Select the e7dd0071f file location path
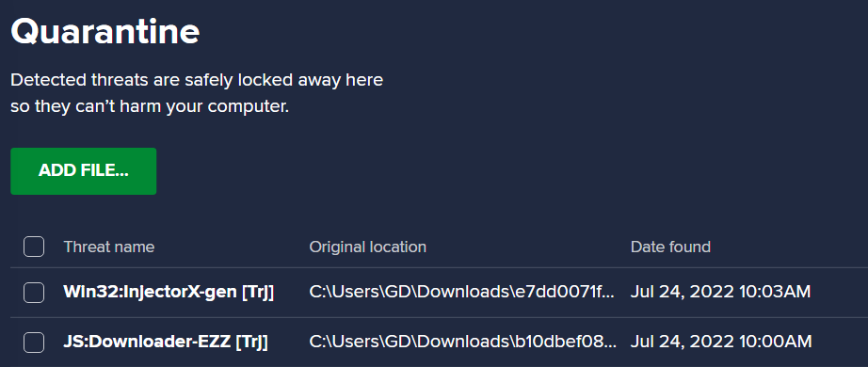Image resolution: width=868 pixels, height=367 pixels. 462,292
